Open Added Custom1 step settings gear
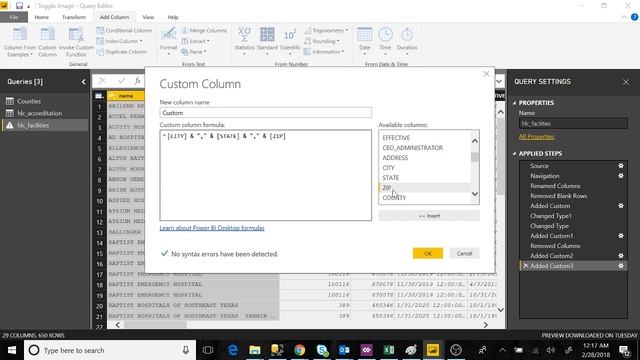 tap(621, 236)
